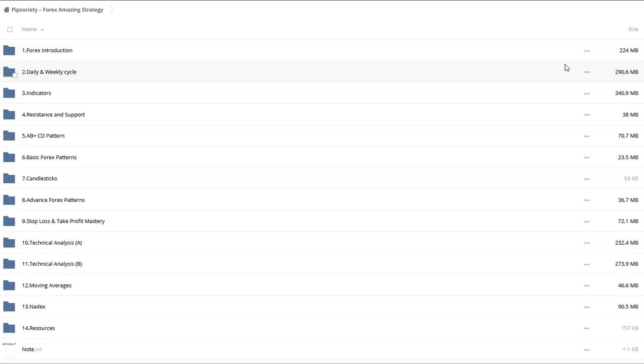Viewport: 644px width, 364px height.
Task: Open more options for 9.Stop Loss folder
Action: pos(587,222)
